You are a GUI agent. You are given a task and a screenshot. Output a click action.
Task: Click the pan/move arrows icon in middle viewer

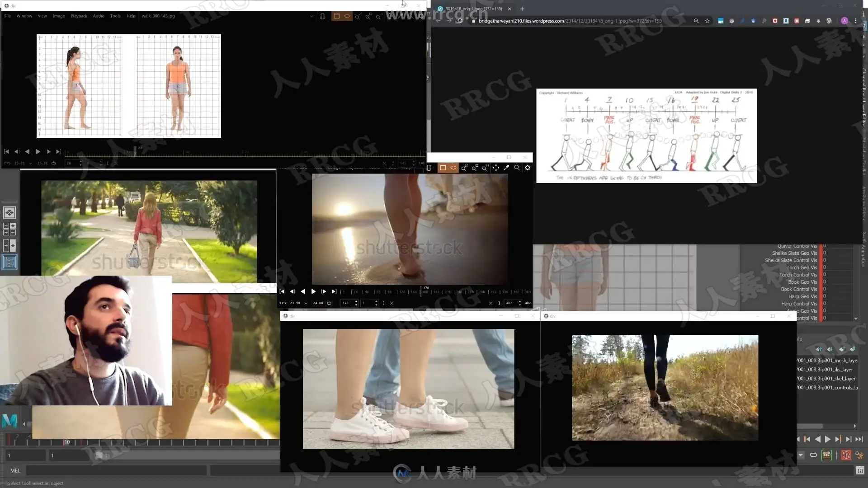496,168
